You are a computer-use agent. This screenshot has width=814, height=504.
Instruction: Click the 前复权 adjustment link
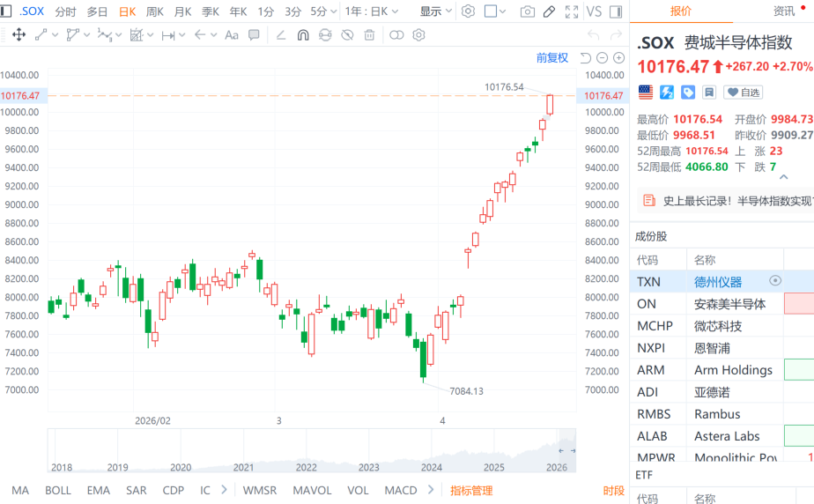coord(552,58)
